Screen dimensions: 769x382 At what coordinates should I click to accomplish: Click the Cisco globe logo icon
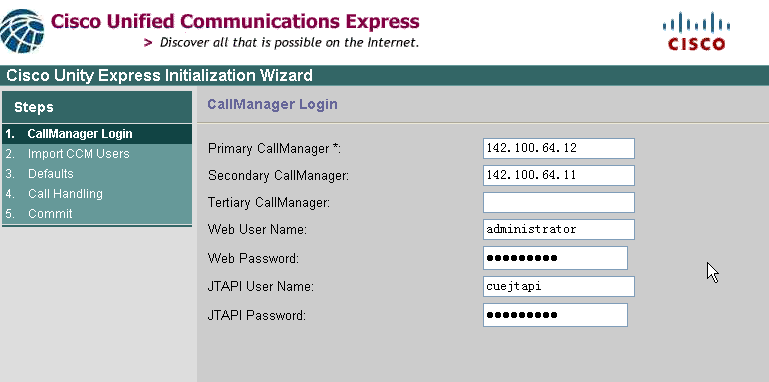(23, 31)
